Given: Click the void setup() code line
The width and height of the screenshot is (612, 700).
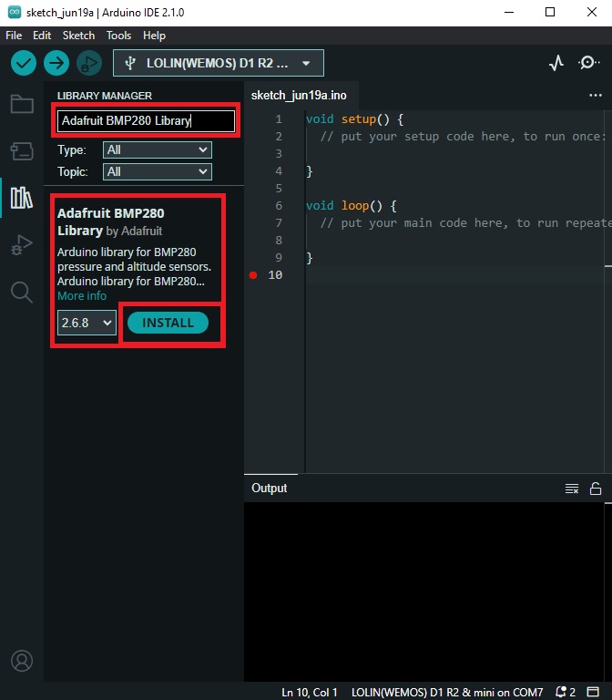Looking at the screenshot, I should point(354,119).
